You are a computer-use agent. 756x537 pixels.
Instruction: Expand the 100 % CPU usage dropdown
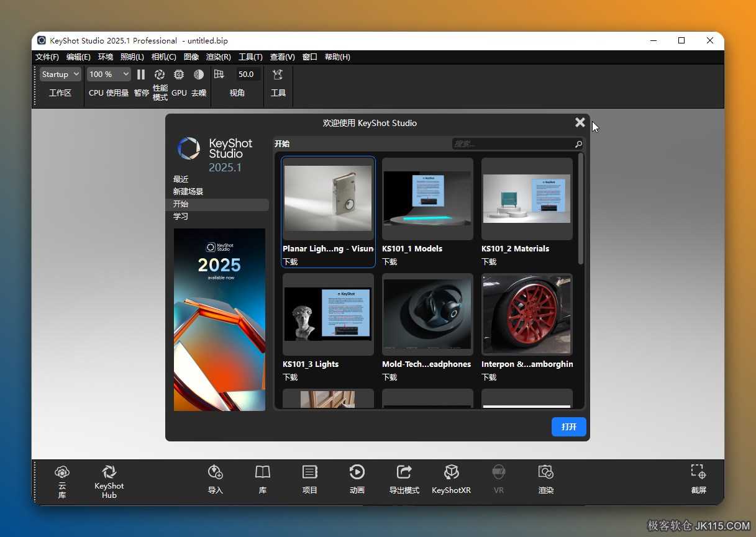(x=109, y=74)
